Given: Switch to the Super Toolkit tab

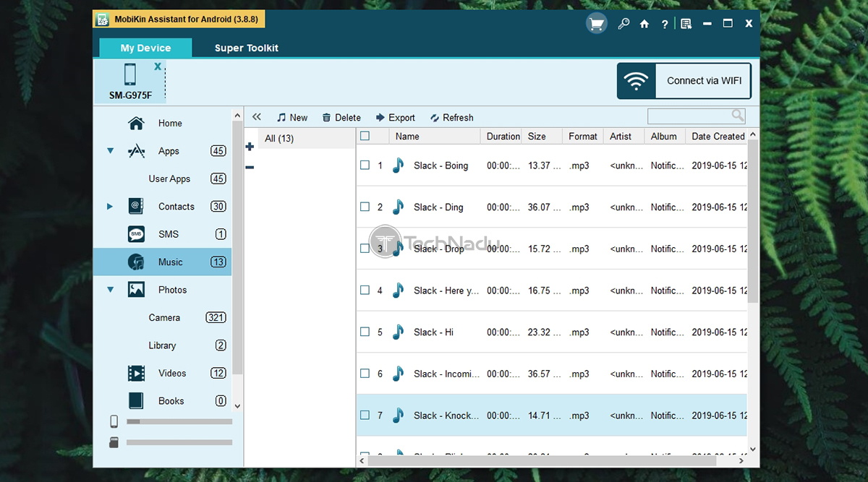Looking at the screenshot, I should 247,48.
